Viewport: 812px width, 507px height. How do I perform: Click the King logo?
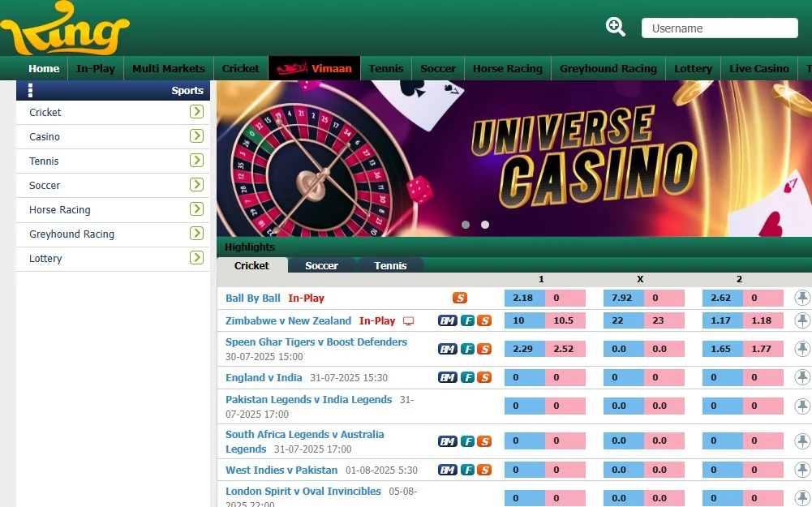(x=64, y=28)
